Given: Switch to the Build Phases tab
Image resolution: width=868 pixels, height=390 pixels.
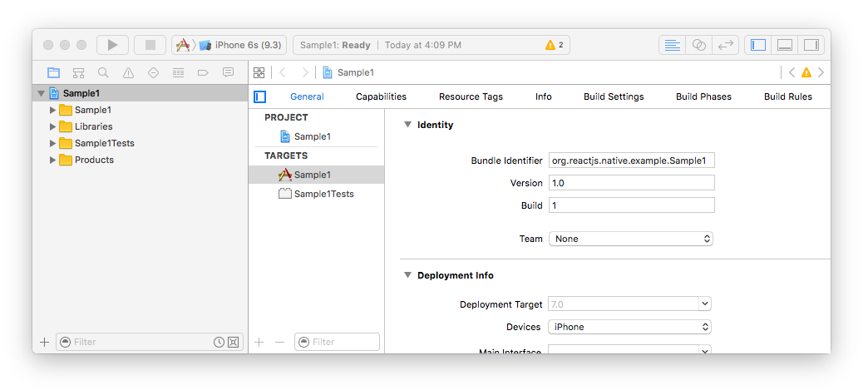Looking at the screenshot, I should [x=703, y=96].
